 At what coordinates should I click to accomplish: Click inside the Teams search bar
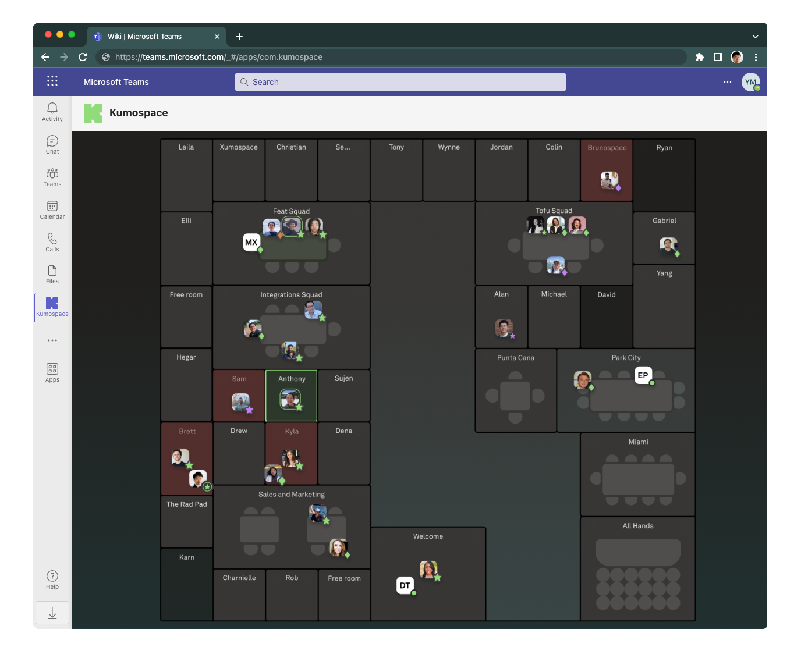click(x=400, y=81)
